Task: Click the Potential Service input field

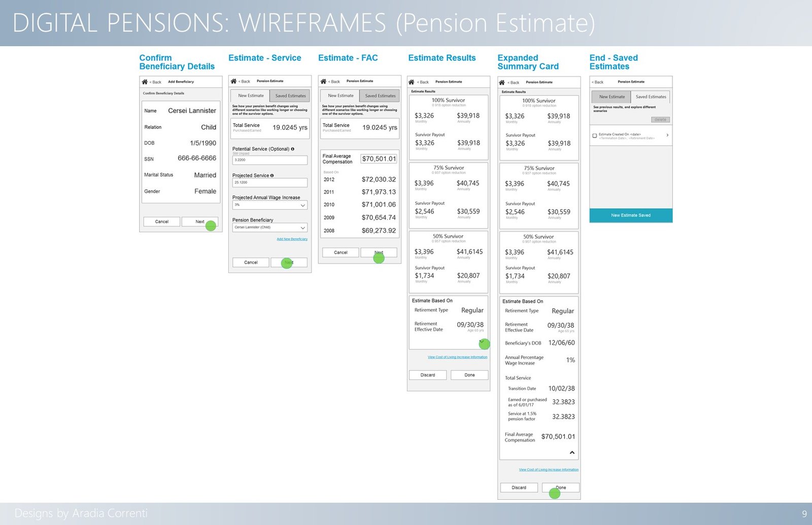Action: [x=270, y=160]
